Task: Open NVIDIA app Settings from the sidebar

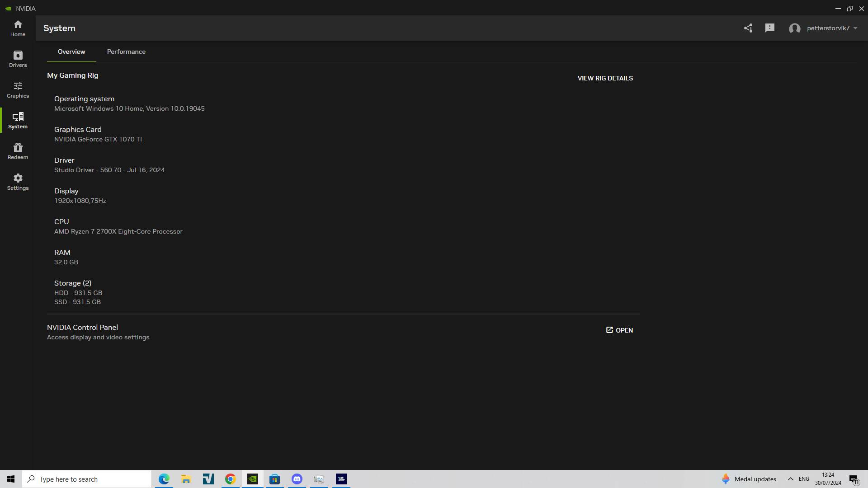Action: click(x=18, y=182)
